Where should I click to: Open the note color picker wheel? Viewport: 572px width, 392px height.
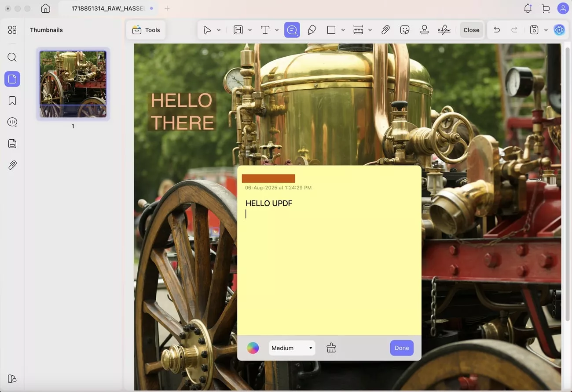point(253,348)
